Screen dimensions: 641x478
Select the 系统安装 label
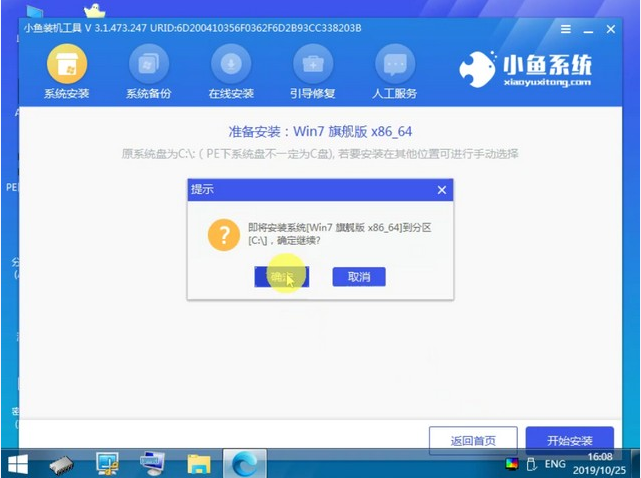[x=67, y=94]
